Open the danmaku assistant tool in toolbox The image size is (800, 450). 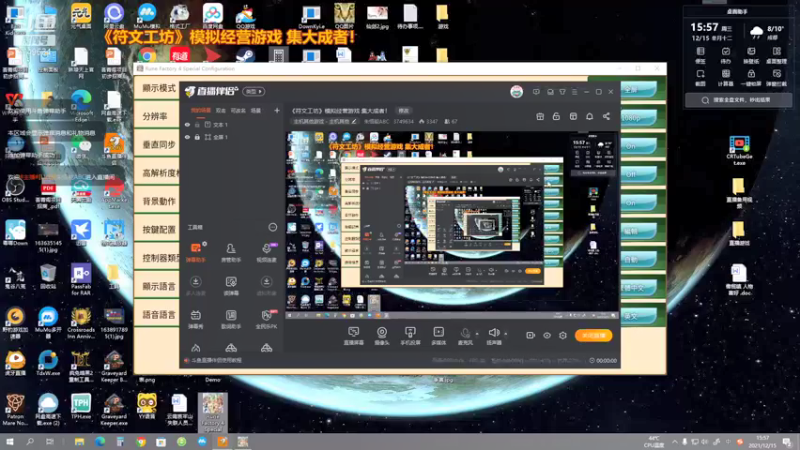[x=195, y=252]
